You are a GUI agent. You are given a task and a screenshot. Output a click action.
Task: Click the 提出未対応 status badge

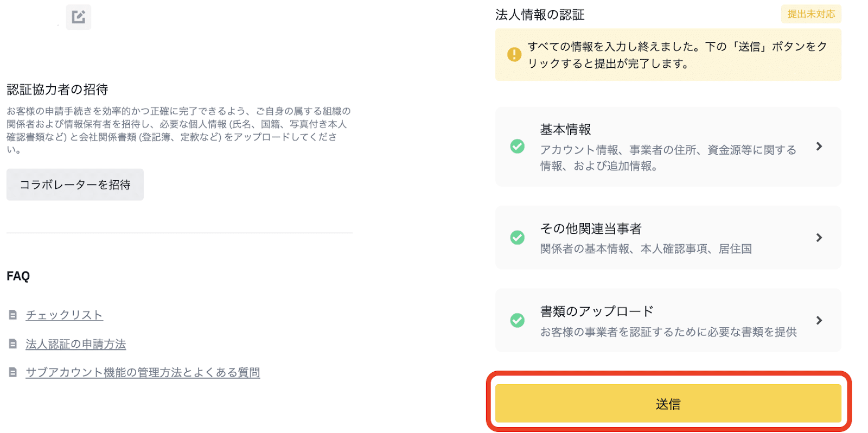(x=811, y=14)
